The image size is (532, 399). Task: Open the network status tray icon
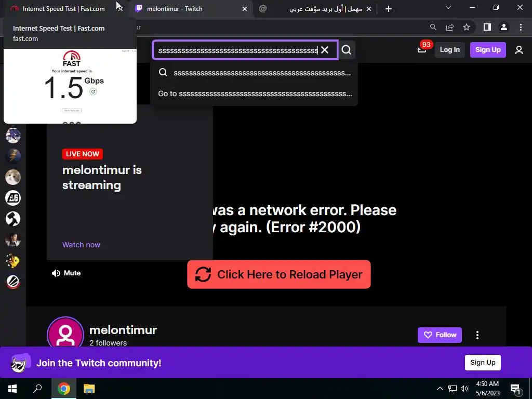[453, 389]
